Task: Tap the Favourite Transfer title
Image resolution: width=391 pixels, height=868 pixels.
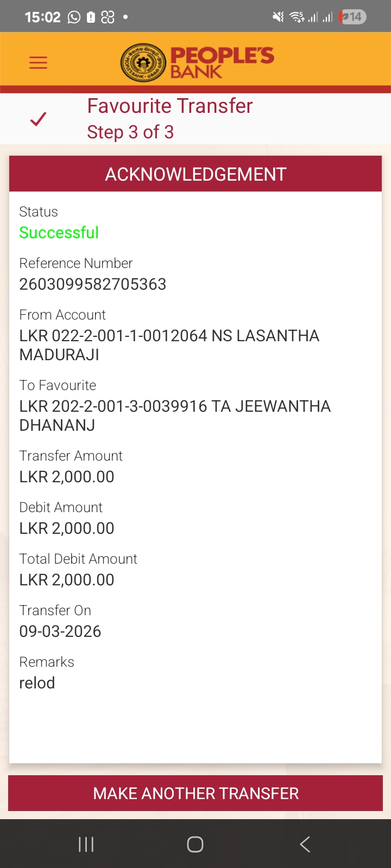Action: (x=170, y=106)
